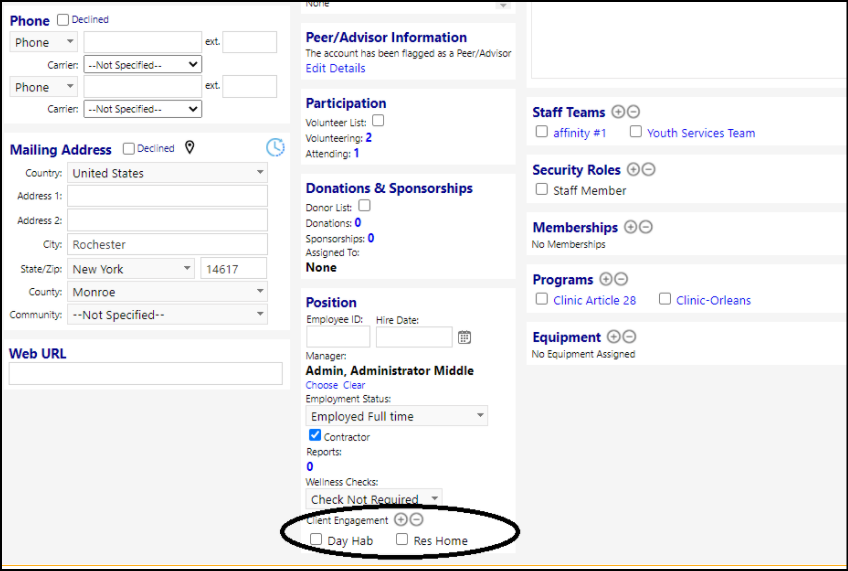
Task: Check the Clinic Article 28 program
Action: click(541, 298)
